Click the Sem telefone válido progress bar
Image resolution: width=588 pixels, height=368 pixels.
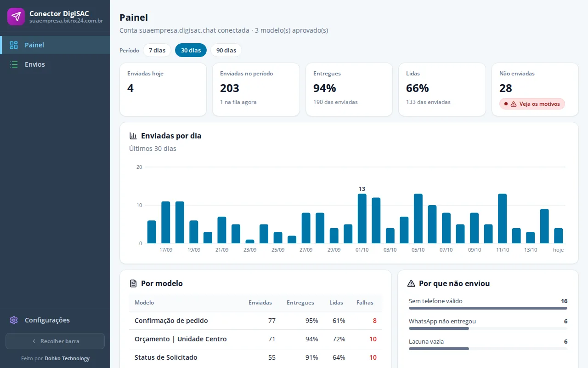(x=488, y=308)
